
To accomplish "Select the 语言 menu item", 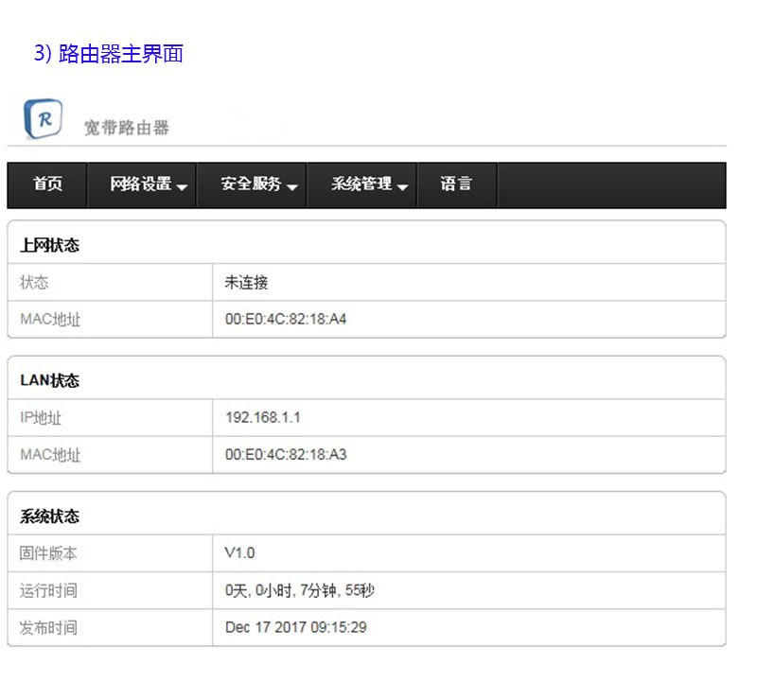I will pyautogui.click(x=456, y=184).
